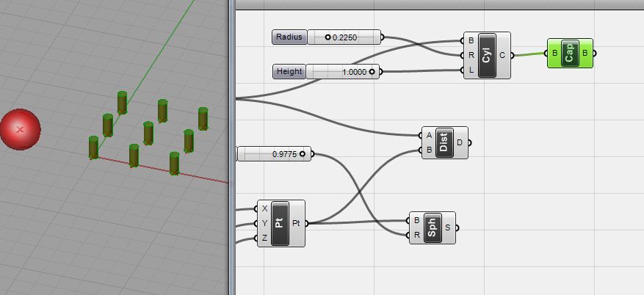The width and height of the screenshot is (644, 295).
Task: Click the B output of Cap
Action: point(585,54)
